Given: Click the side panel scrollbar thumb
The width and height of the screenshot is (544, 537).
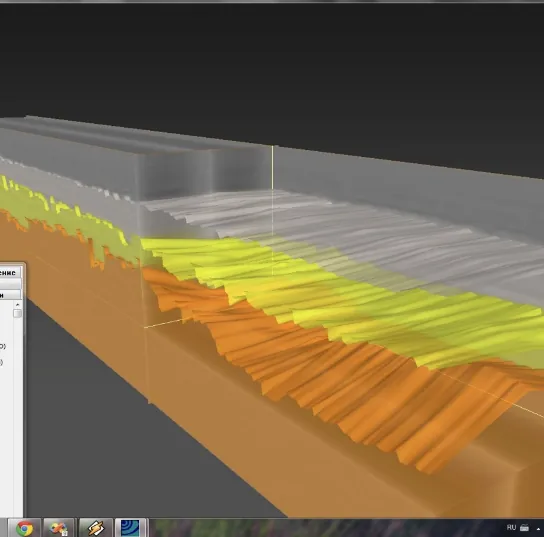Looking at the screenshot, I should [x=17, y=313].
